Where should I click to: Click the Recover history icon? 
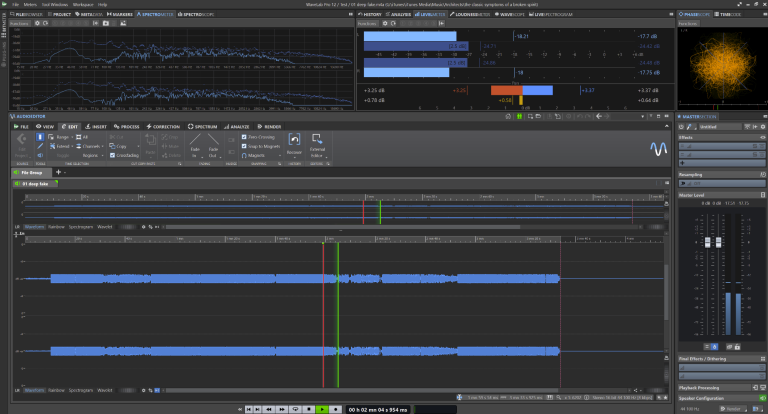(294, 141)
